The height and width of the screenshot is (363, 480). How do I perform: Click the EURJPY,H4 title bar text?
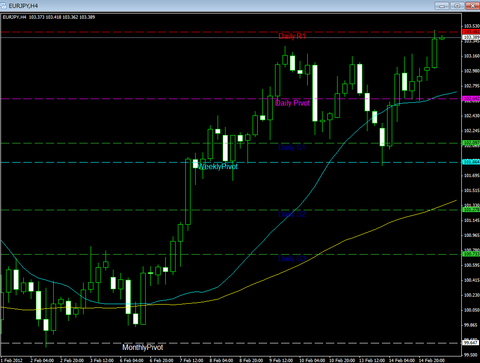(23, 6)
